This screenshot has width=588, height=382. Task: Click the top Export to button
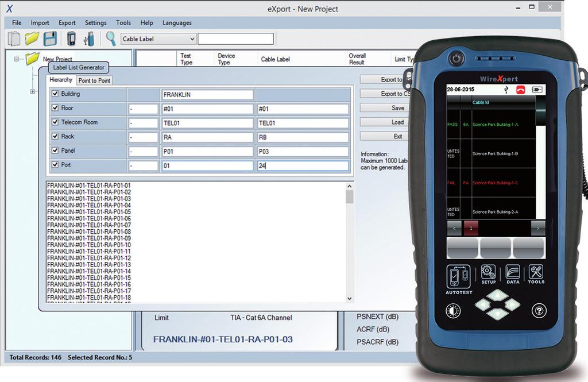386,79
